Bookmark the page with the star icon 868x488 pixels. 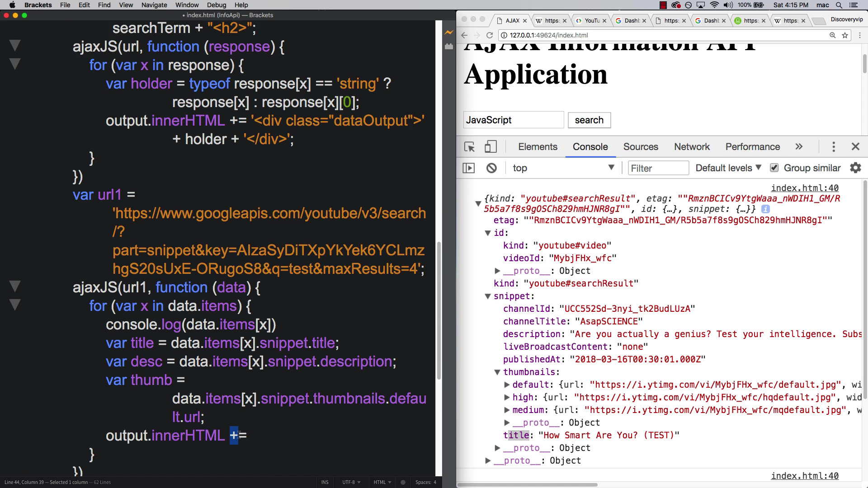pyautogui.click(x=844, y=35)
